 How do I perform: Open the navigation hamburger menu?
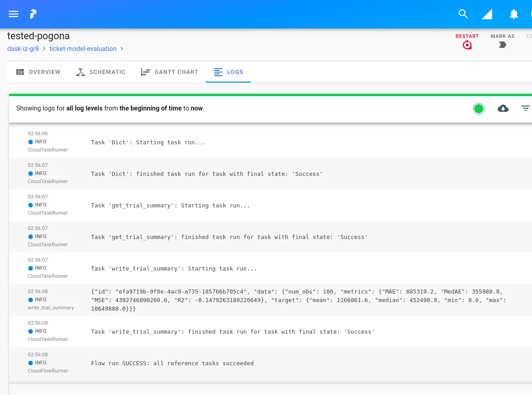click(14, 14)
